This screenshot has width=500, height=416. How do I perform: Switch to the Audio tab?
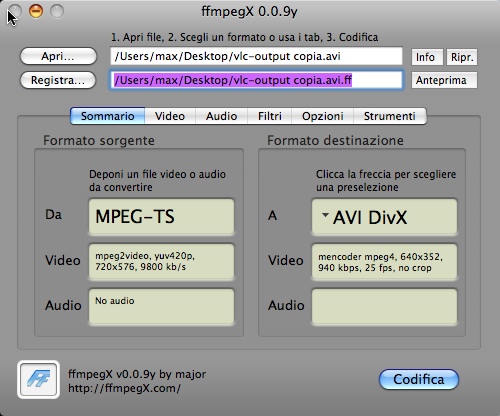point(221,116)
